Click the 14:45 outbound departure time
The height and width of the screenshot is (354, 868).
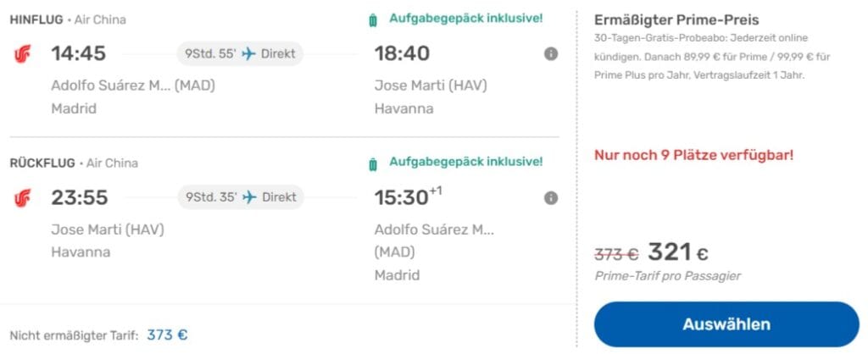(x=79, y=53)
